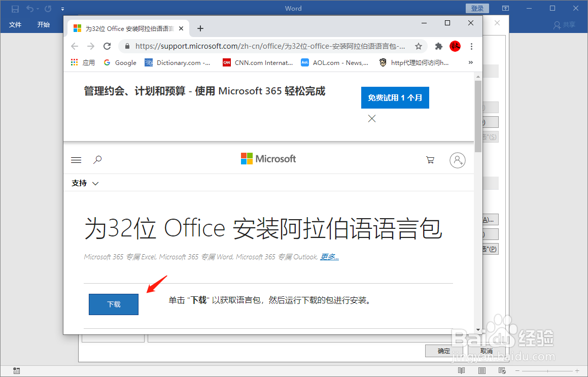Click the ribbon display options icon in Word
The image size is (588, 377).
(x=505, y=8)
